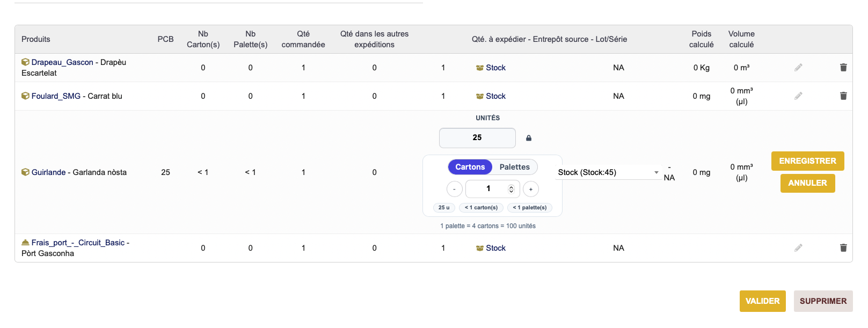The image size is (868, 328).
Task: Switch to the Palettes toggle option
Action: (514, 167)
